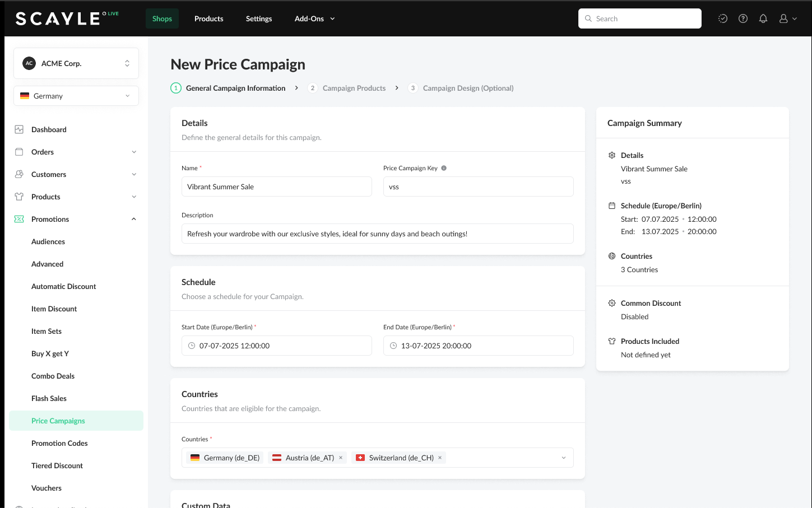Click the activity status icon in header

point(722,18)
